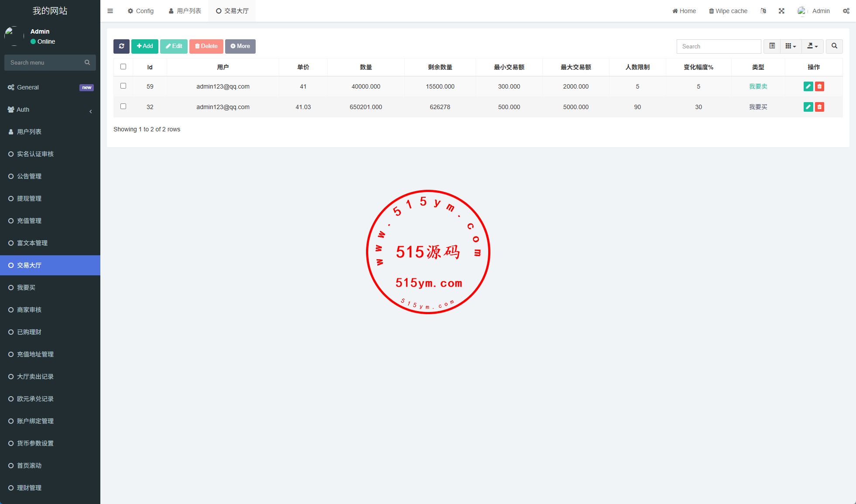
Task: Click red trash icon for row 32
Action: click(819, 107)
